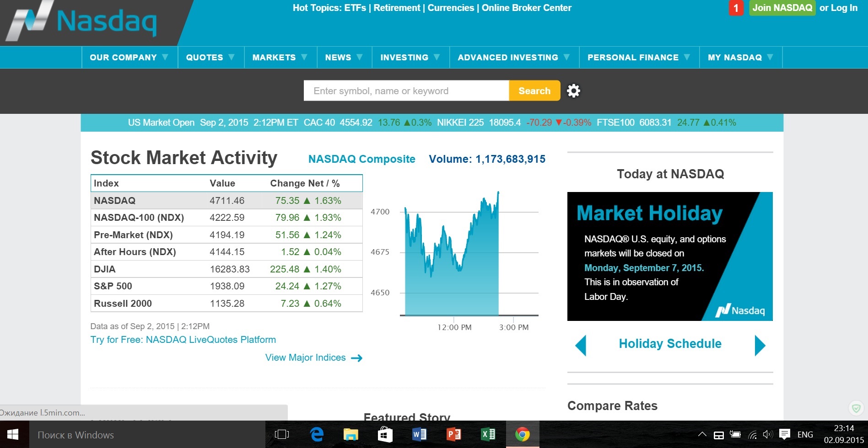
Task: Click the Nasdaq logo
Action: click(82, 21)
